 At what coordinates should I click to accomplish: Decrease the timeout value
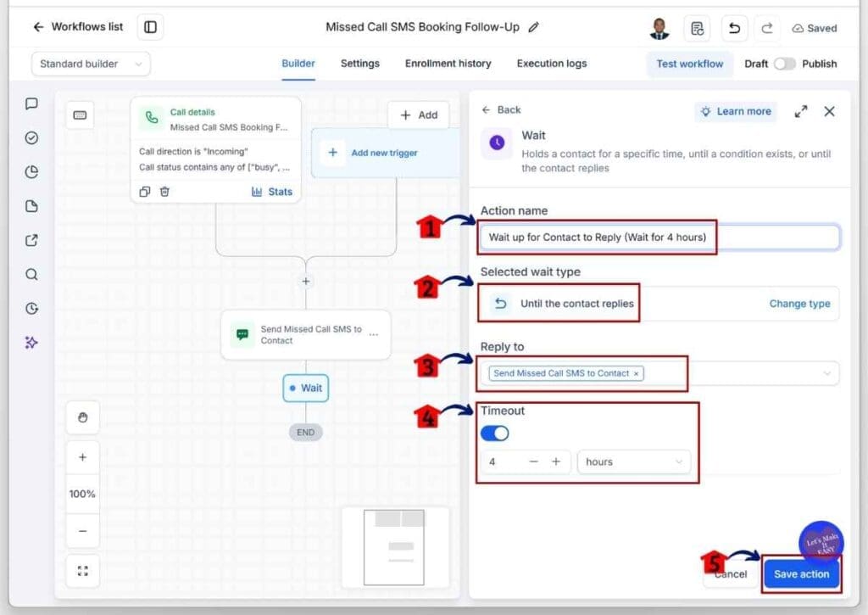click(x=534, y=461)
